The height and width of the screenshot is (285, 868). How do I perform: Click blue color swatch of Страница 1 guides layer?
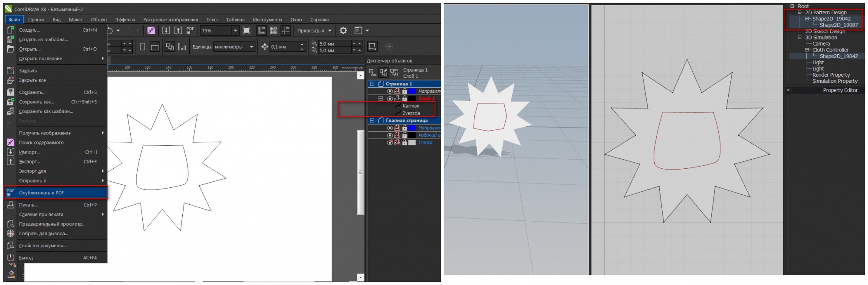[x=412, y=91]
